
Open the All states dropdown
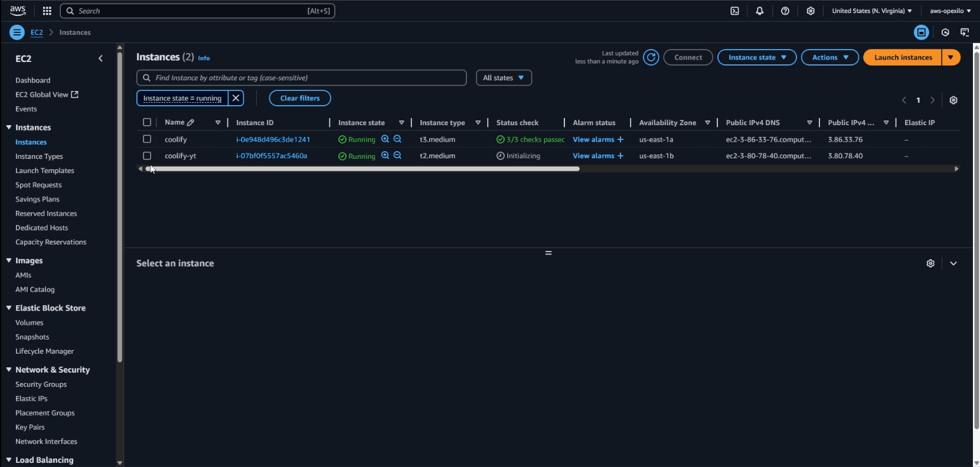pyautogui.click(x=504, y=78)
